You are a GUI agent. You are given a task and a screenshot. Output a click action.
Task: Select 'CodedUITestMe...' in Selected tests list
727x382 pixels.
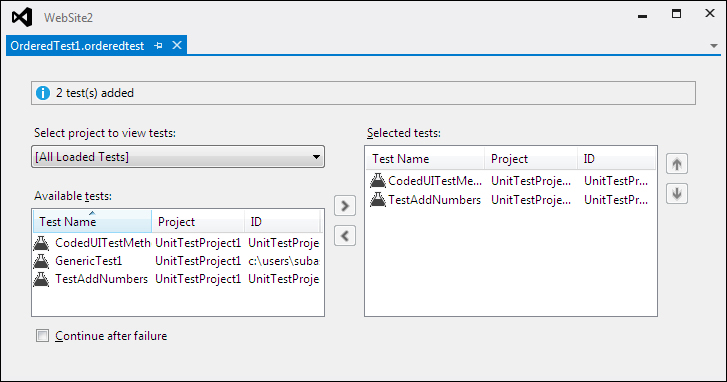click(x=435, y=181)
